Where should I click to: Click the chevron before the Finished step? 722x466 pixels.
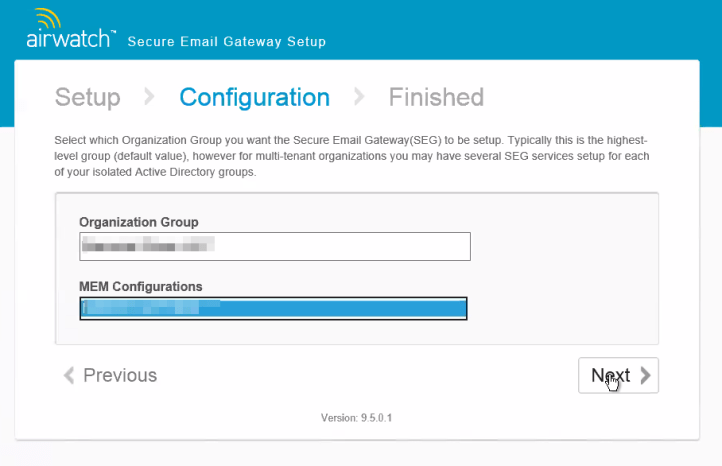click(359, 97)
